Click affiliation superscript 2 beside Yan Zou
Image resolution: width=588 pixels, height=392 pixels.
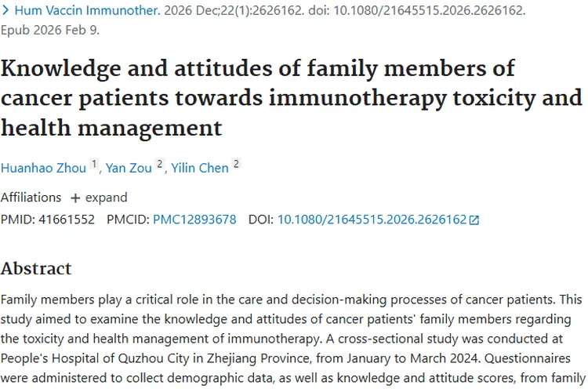pos(159,164)
